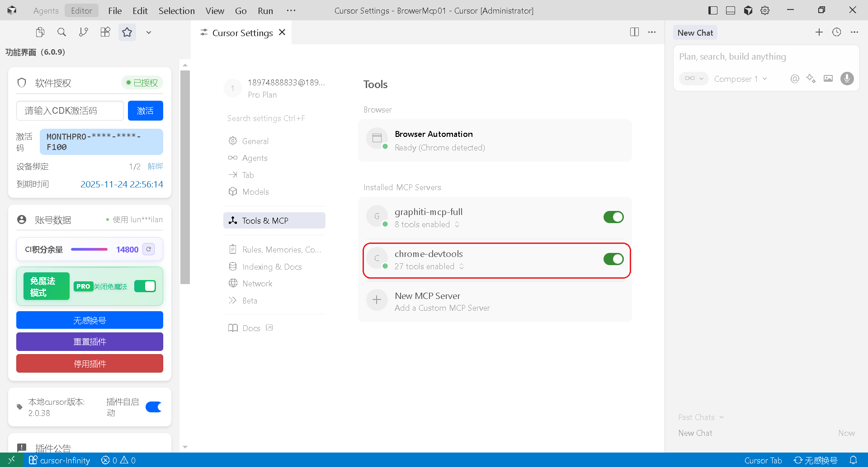Go to Indexing & Docs settings
868x467 pixels.
(x=272, y=267)
